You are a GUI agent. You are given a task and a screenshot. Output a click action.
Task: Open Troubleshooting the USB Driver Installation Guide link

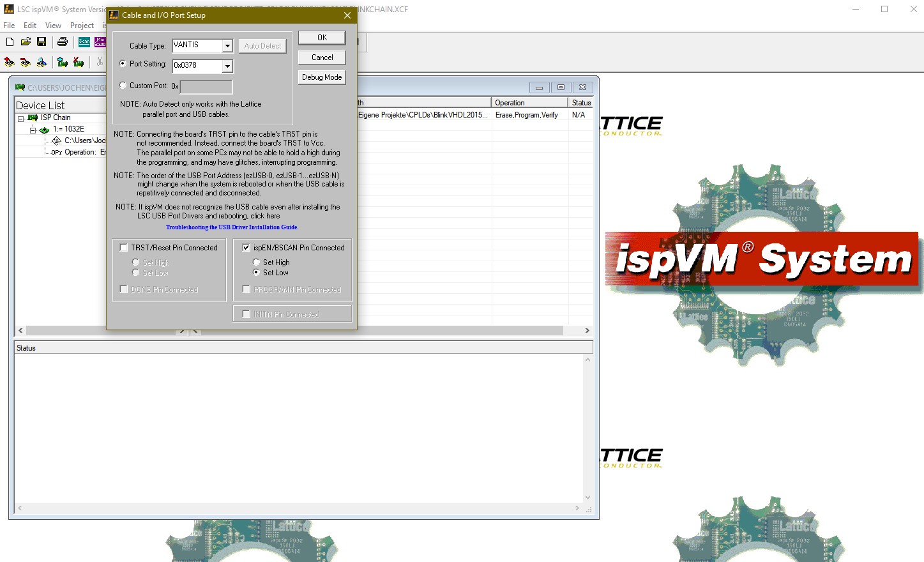[232, 227]
